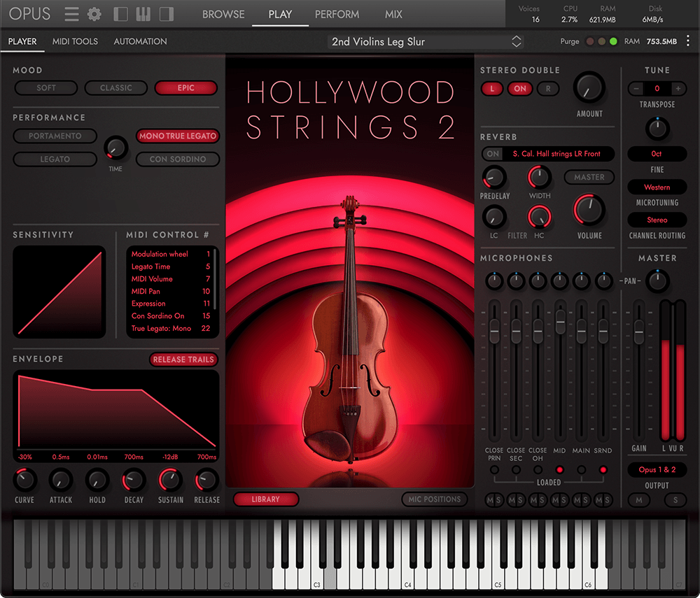
Task: Click the Release Trails button
Action: (183, 359)
